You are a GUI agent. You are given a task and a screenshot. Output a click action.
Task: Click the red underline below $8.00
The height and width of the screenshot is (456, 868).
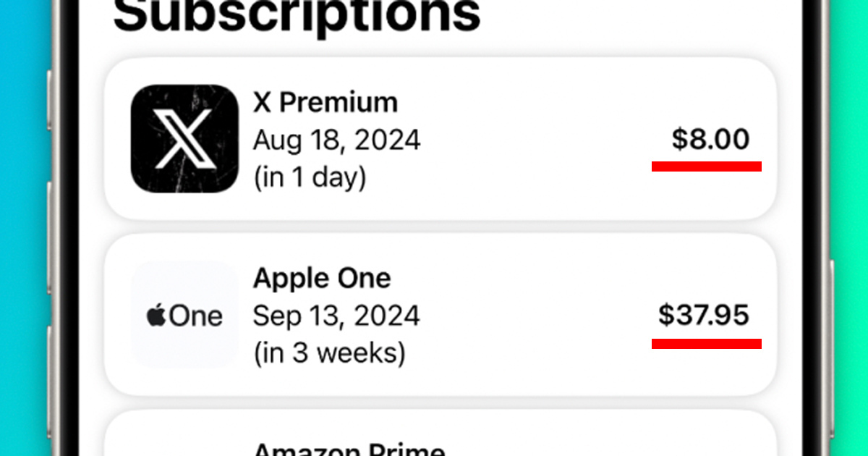tap(707, 166)
